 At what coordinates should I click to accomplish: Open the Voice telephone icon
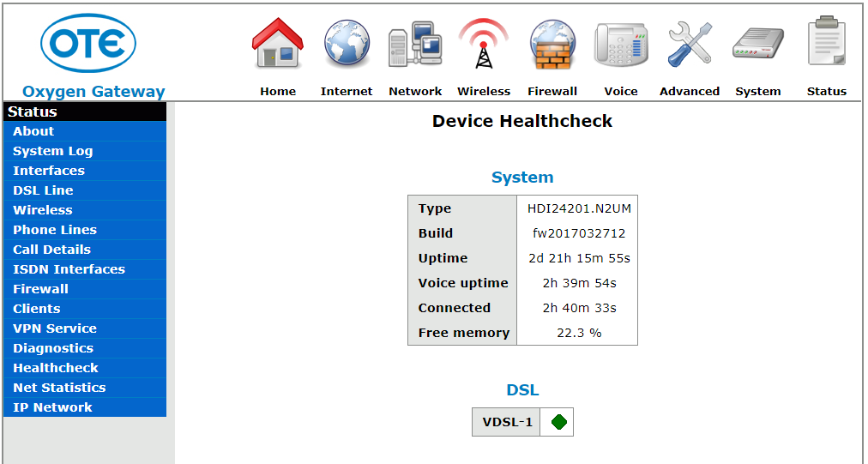pyautogui.click(x=621, y=45)
